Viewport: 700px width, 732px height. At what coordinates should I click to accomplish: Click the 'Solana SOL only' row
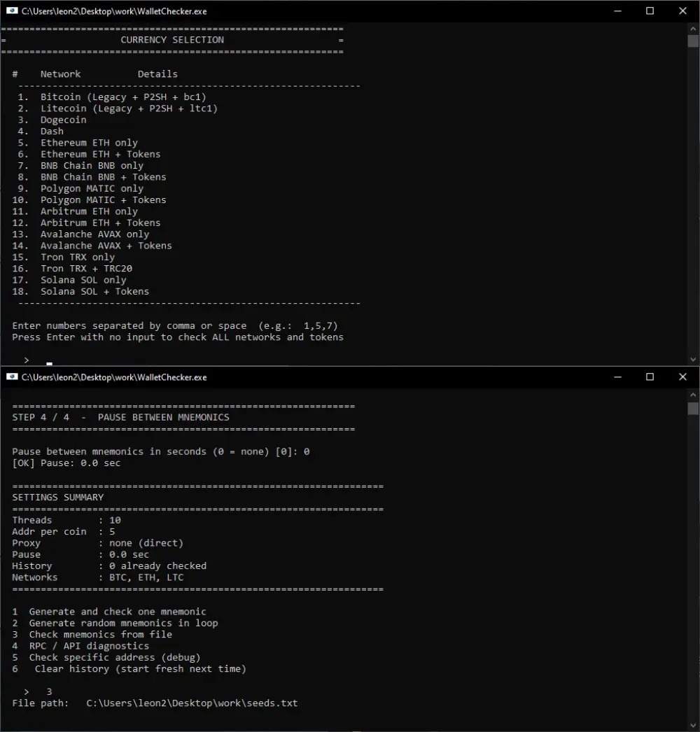pyautogui.click(x=69, y=280)
